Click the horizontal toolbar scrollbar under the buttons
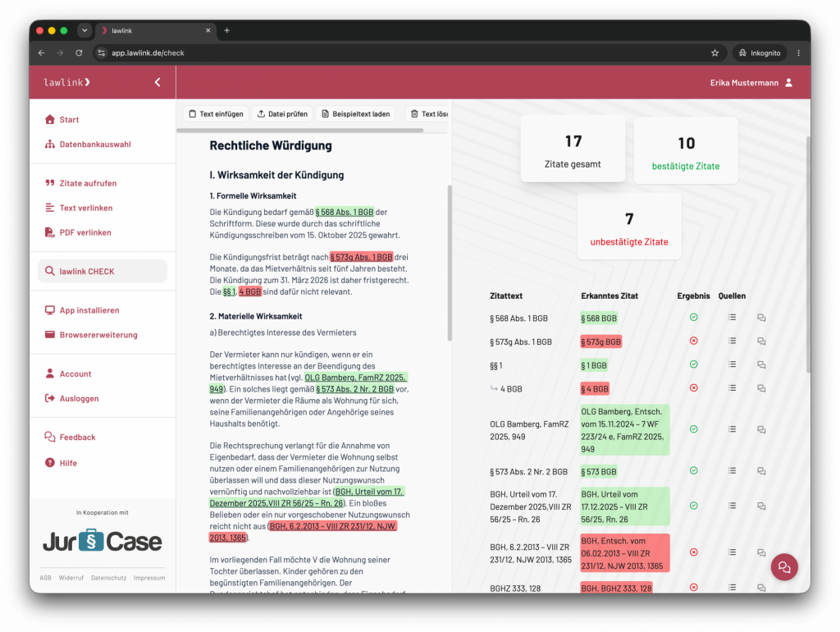 (300, 131)
